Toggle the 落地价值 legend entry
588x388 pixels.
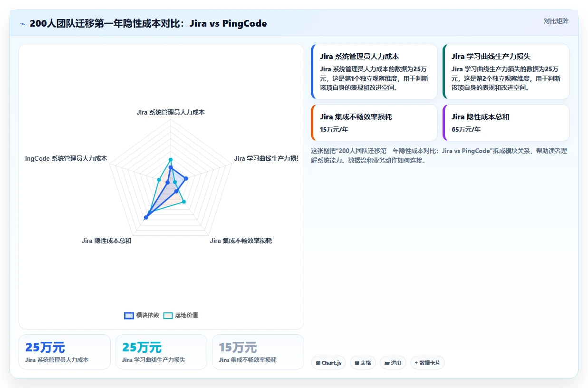click(181, 315)
